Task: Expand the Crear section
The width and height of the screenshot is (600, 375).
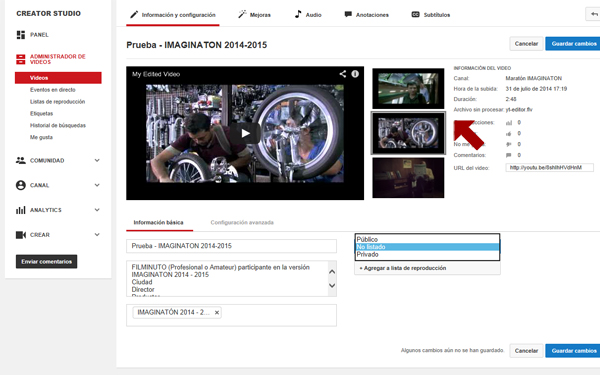Action: coord(97,235)
